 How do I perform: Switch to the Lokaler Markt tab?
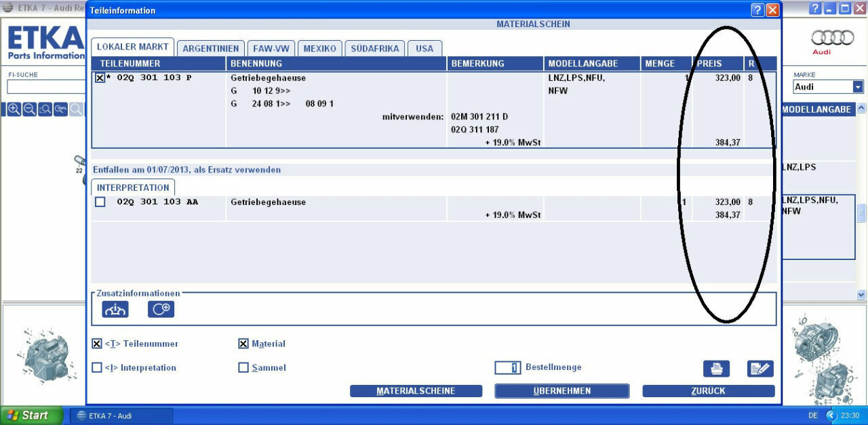pyautogui.click(x=133, y=47)
